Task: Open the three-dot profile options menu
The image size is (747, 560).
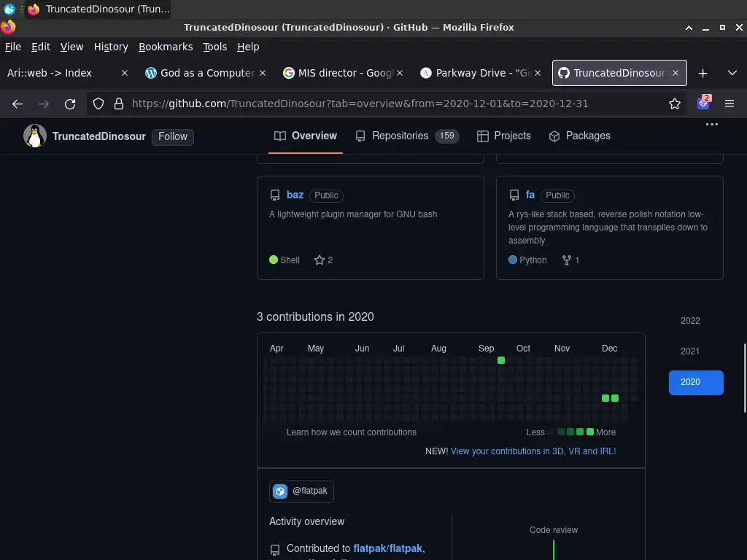Action: (712, 124)
